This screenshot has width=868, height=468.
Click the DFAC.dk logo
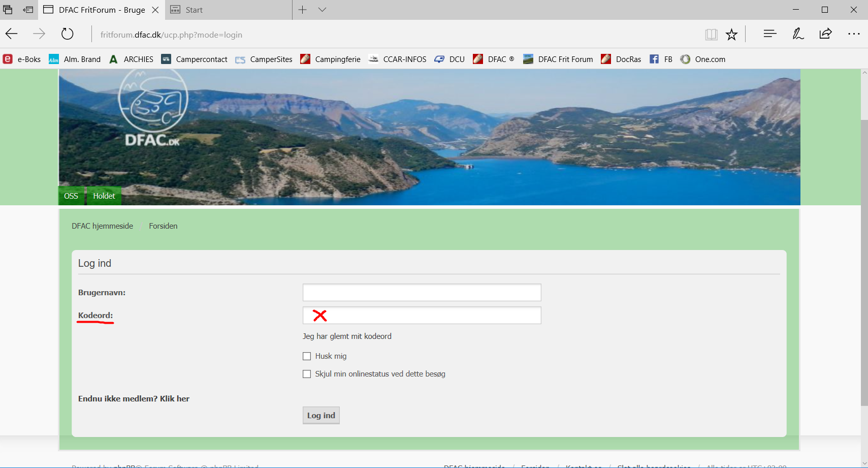153,108
